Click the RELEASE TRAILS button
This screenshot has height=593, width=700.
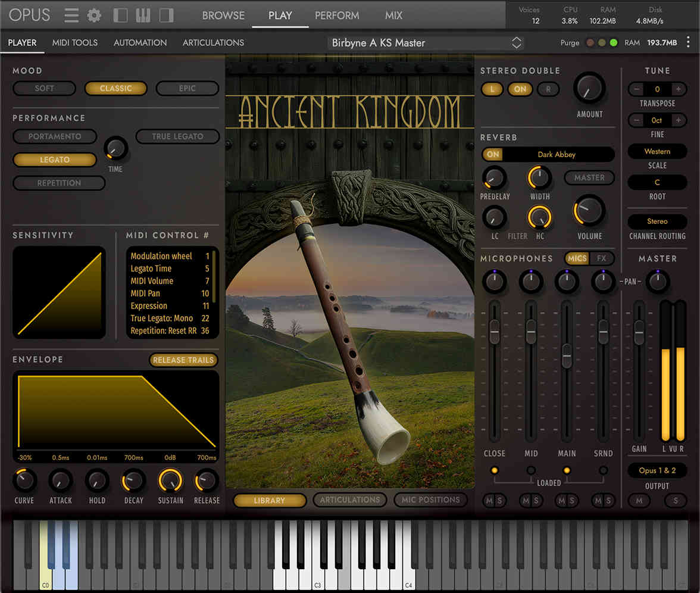183,360
